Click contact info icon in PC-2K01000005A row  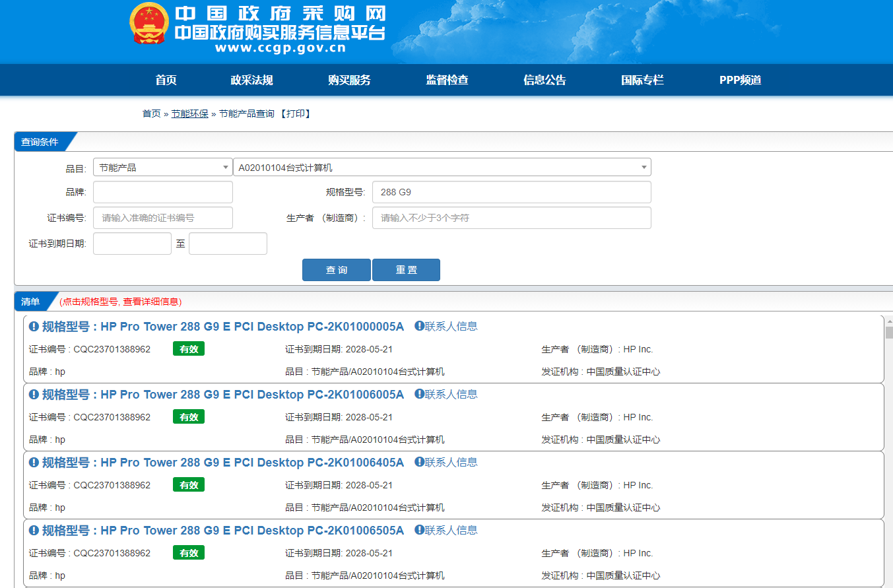[419, 326]
